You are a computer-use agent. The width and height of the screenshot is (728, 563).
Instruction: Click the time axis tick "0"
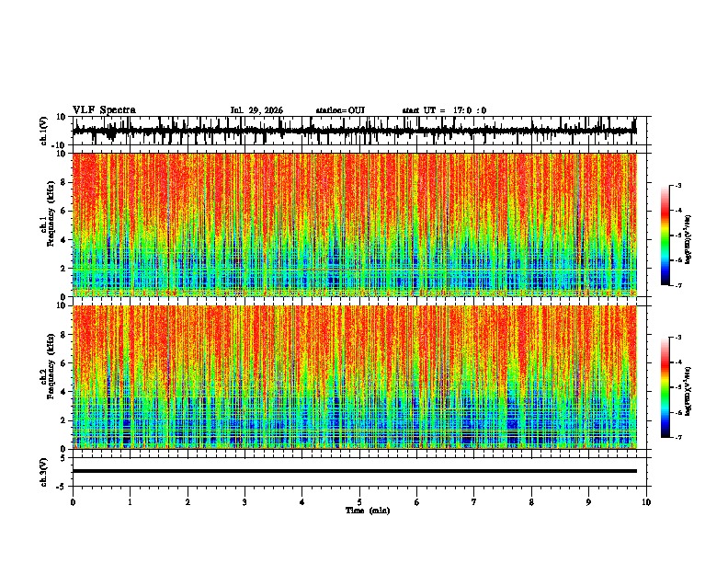[73, 502]
